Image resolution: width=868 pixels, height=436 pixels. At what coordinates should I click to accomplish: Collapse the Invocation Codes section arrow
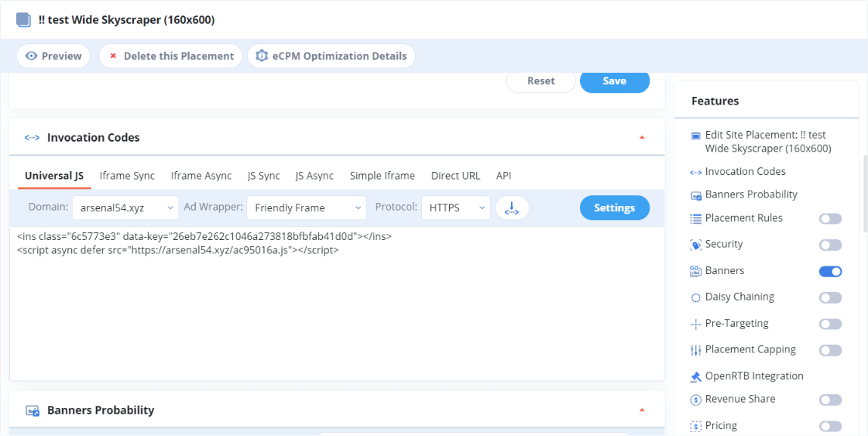[641, 138]
